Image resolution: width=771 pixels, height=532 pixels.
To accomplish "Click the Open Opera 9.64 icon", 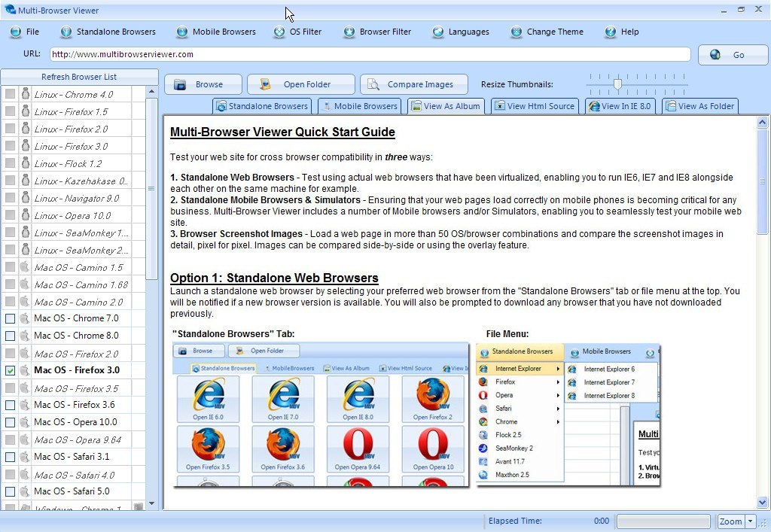I will click(358, 449).
